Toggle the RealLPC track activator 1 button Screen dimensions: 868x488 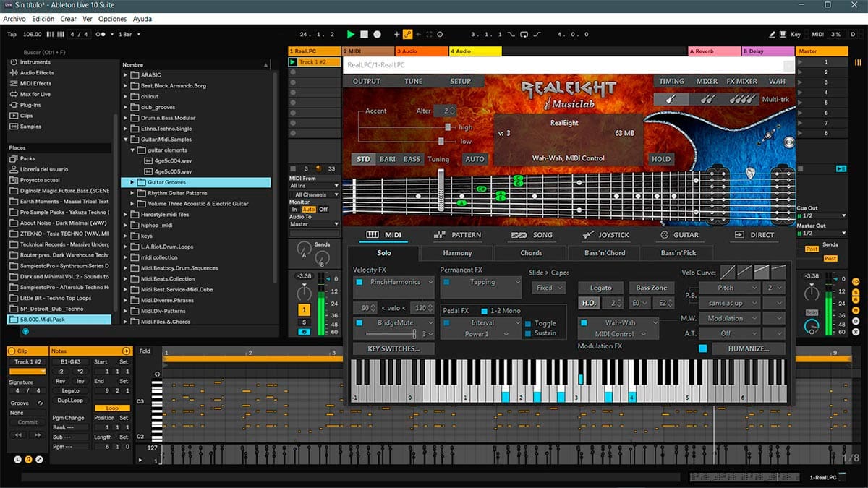pyautogui.click(x=305, y=309)
